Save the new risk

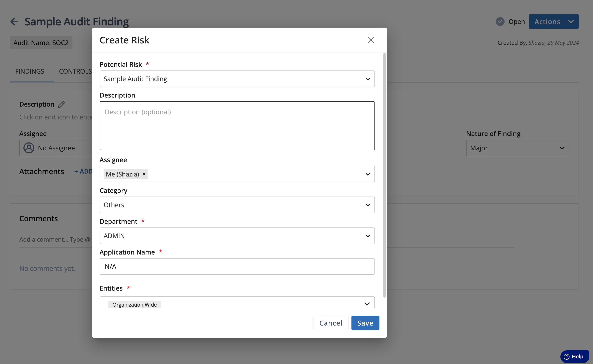365,323
